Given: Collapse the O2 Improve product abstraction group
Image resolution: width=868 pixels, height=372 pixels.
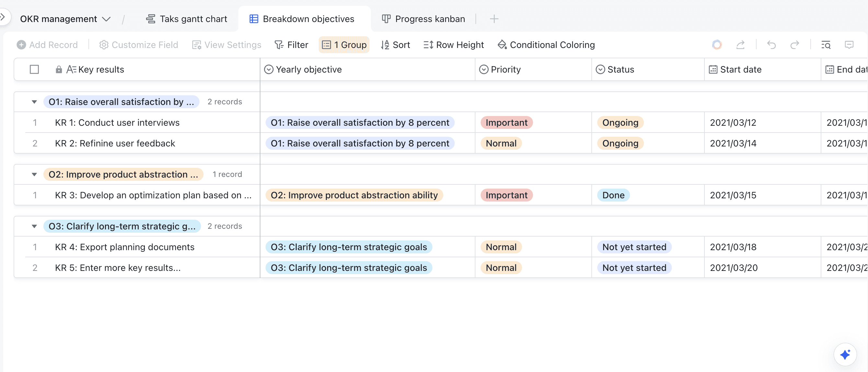Looking at the screenshot, I should point(34,174).
